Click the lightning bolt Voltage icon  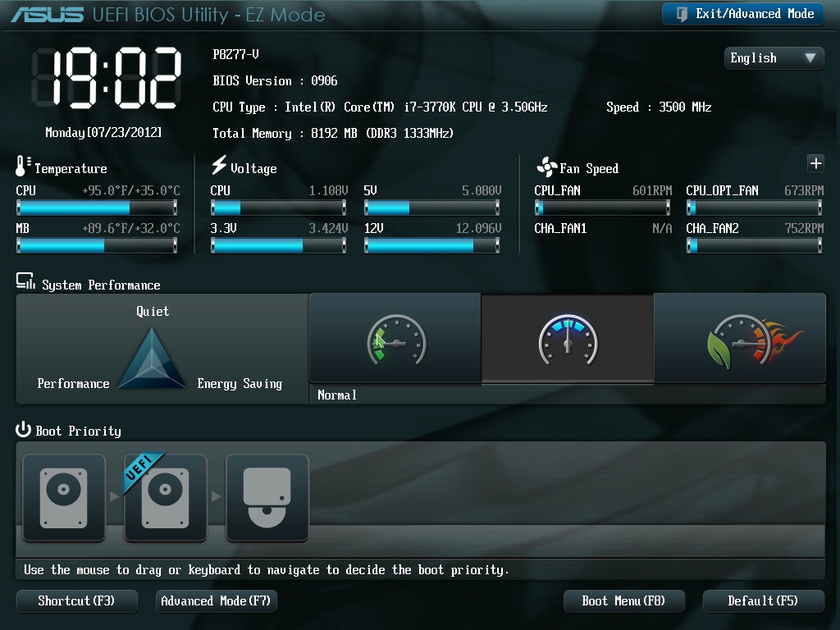coord(218,165)
